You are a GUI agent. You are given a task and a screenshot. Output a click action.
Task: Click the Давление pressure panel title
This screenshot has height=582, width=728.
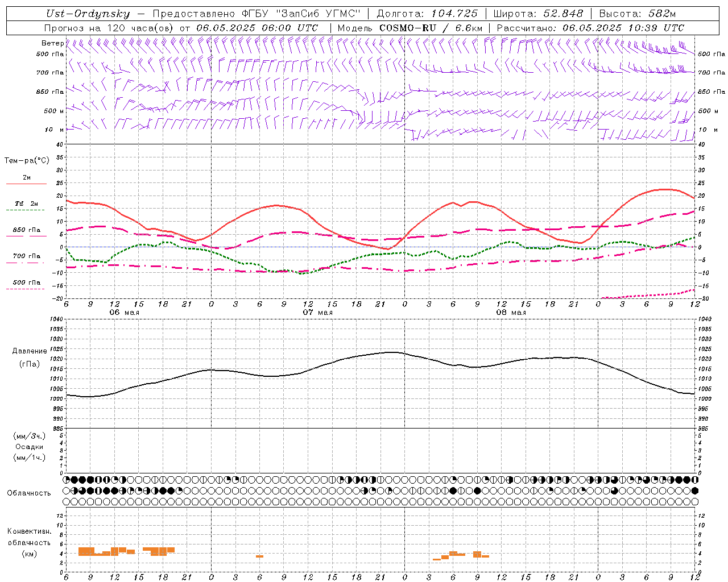click(30, 351)
